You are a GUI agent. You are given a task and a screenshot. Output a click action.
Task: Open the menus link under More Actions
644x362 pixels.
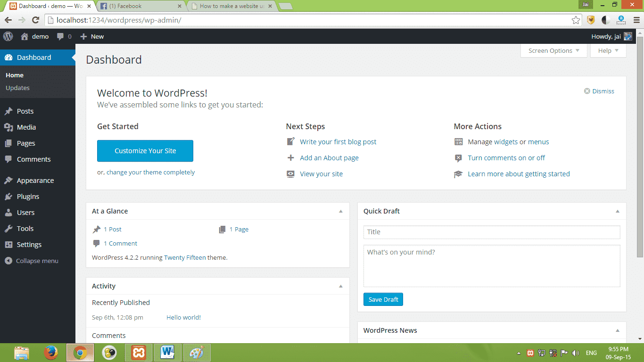538,142
